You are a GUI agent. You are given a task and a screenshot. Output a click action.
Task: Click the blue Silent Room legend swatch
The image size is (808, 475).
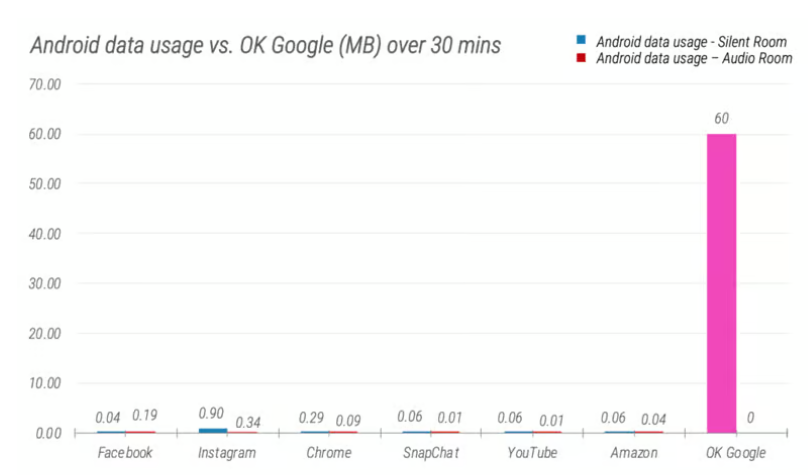click(580, 40)
